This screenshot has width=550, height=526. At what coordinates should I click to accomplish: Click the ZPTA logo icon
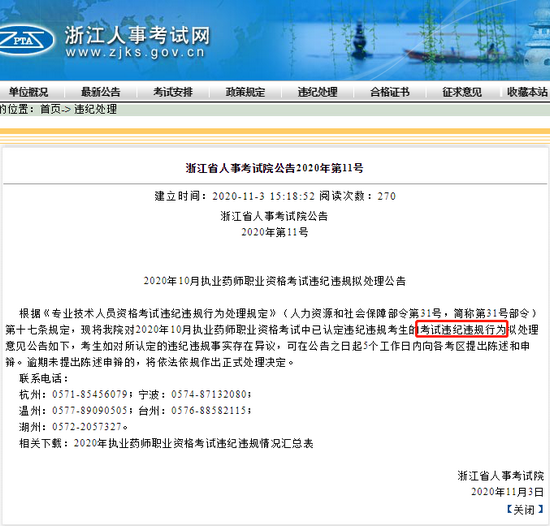[x=25, y=40]
